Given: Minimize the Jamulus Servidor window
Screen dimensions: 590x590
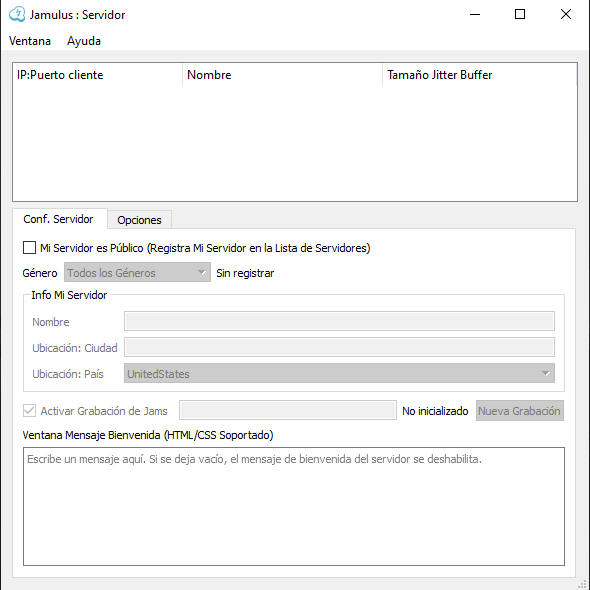Looking at the screenshot, I should click(475, 15).
